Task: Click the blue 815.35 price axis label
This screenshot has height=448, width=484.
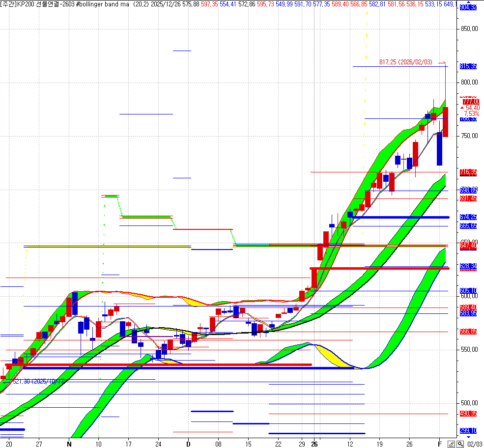Action: tap(468, 66)
